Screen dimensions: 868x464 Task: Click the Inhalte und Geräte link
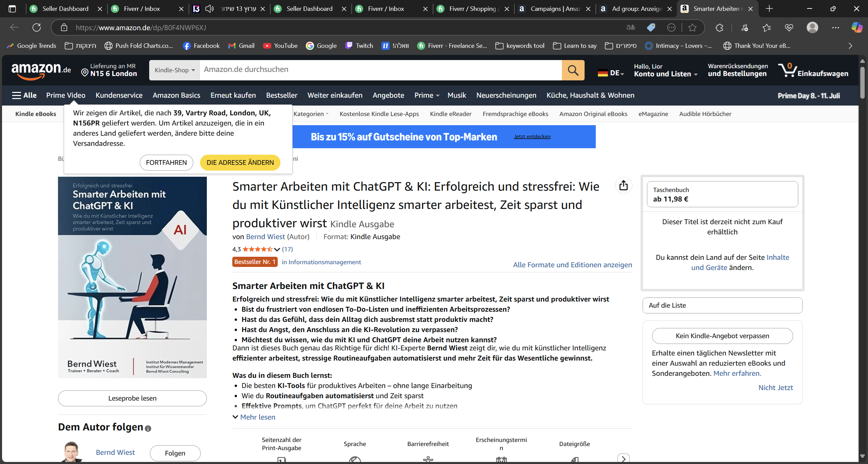click(740, 263)
